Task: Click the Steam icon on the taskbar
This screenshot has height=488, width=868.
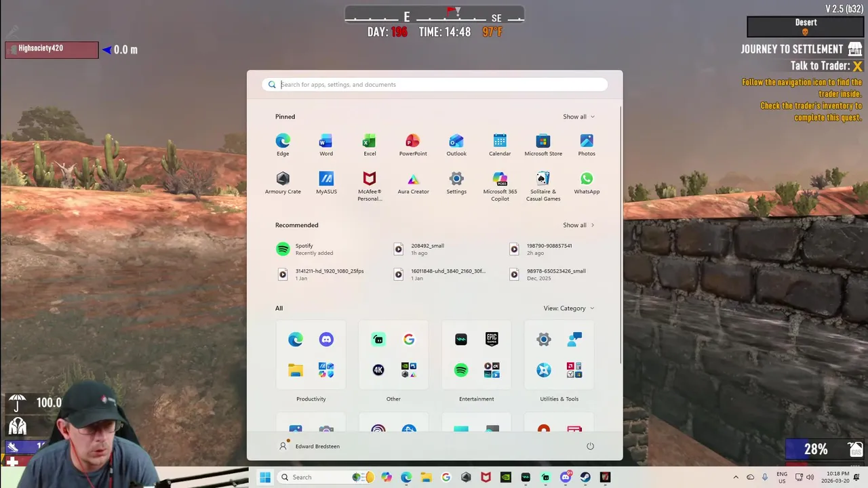Action: 585,477
